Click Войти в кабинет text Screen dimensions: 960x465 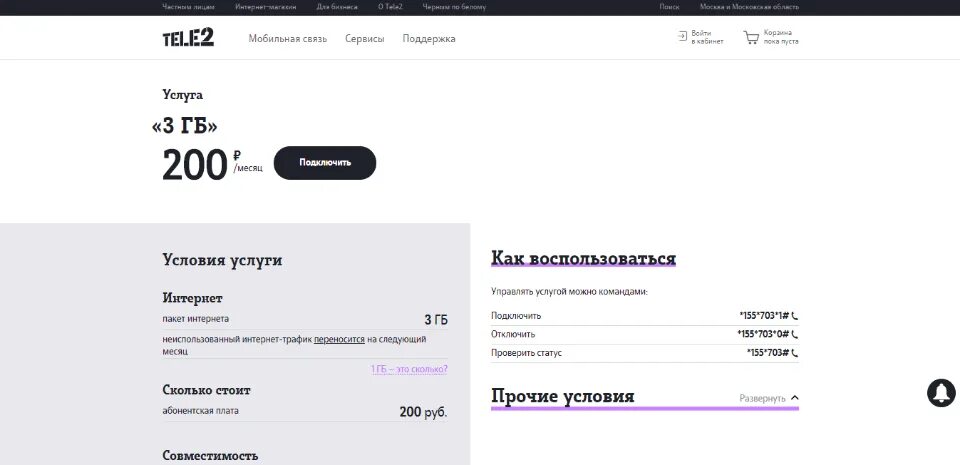point(707,37)
